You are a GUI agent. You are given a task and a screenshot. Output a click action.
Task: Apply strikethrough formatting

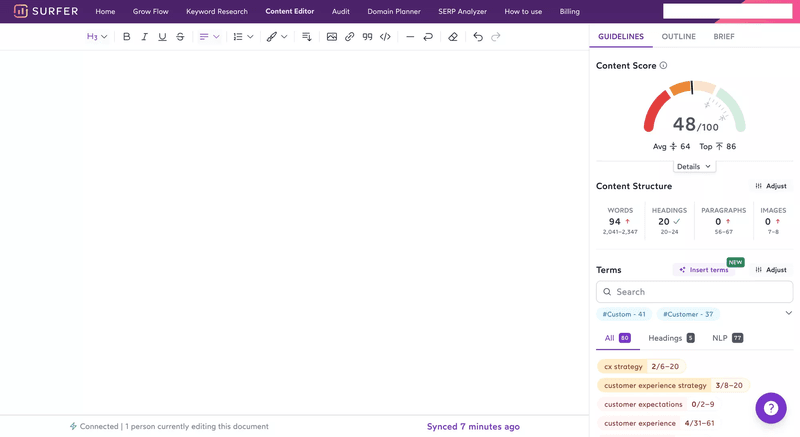pyautogui.click(x=180, y=37)
